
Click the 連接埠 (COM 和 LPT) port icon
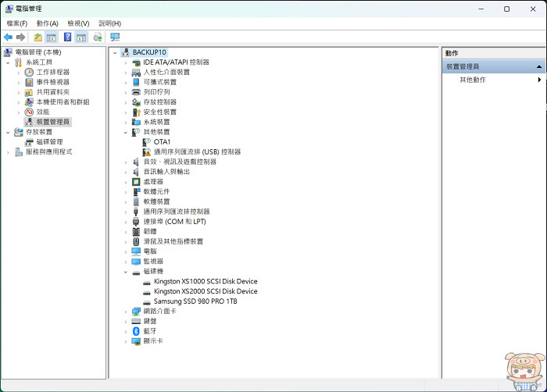136,222
